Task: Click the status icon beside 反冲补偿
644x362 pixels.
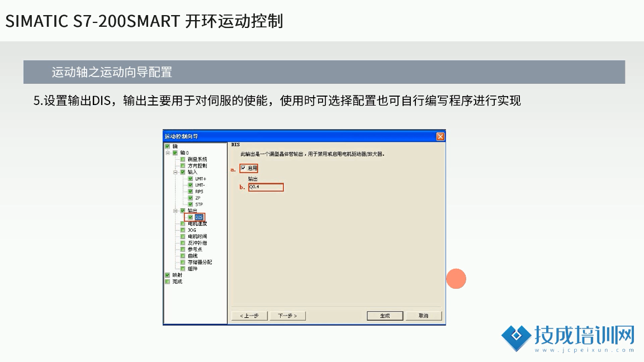Action: tap(183, 243)
